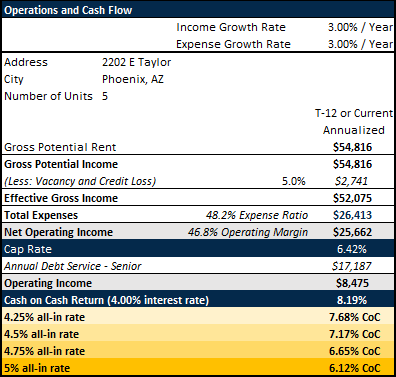Select the Income Growth Rate value 3.00% / Year

click(360, 27)
